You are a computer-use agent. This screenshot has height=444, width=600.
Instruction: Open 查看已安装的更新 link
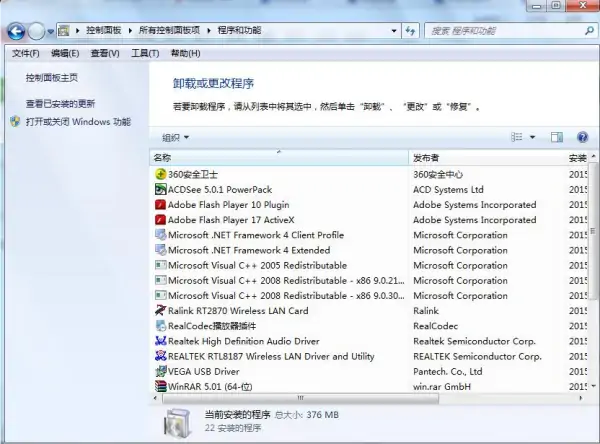tap(60, 103)
